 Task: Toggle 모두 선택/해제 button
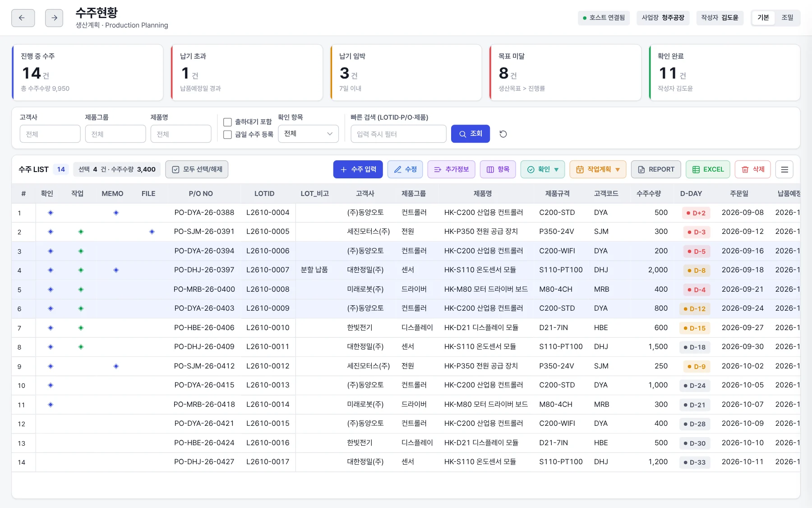click(197, 169)
